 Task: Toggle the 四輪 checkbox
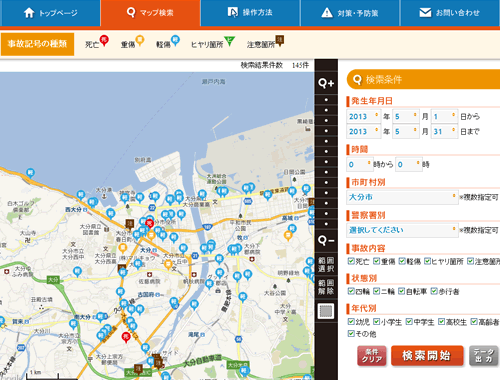(351, 291)
